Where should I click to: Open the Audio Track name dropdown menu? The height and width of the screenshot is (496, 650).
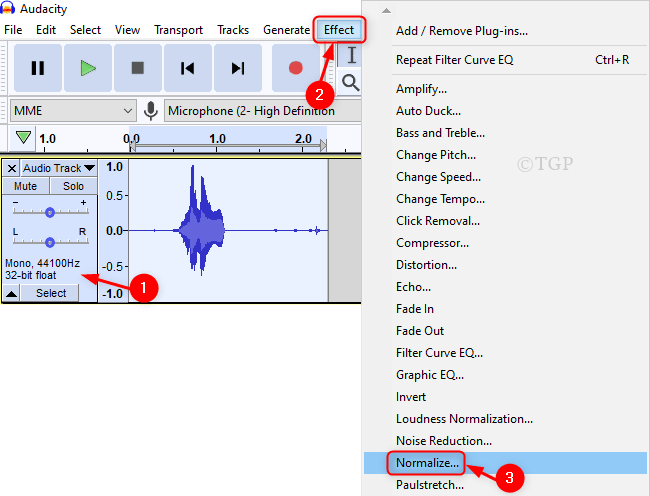point(59,168)
